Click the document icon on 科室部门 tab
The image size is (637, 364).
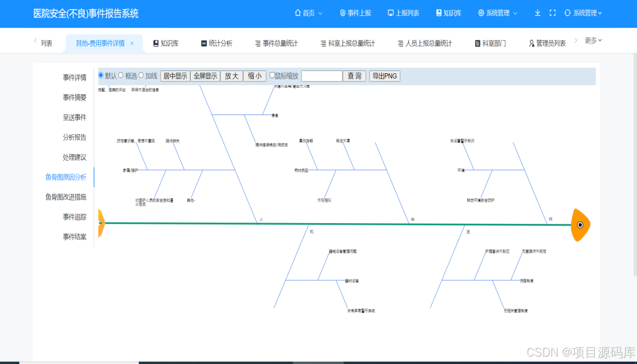pos(477,43)
